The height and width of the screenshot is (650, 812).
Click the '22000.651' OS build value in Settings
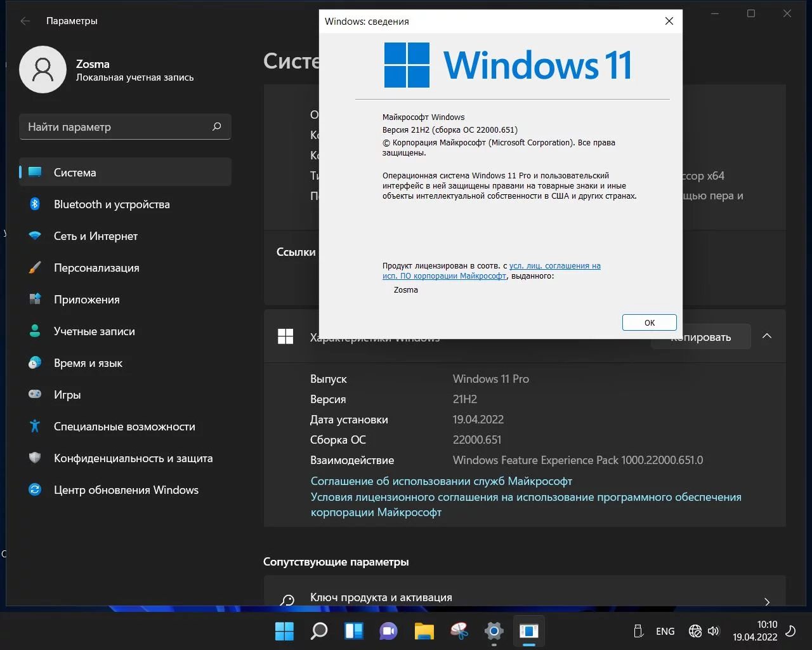[x=477, y=440]
